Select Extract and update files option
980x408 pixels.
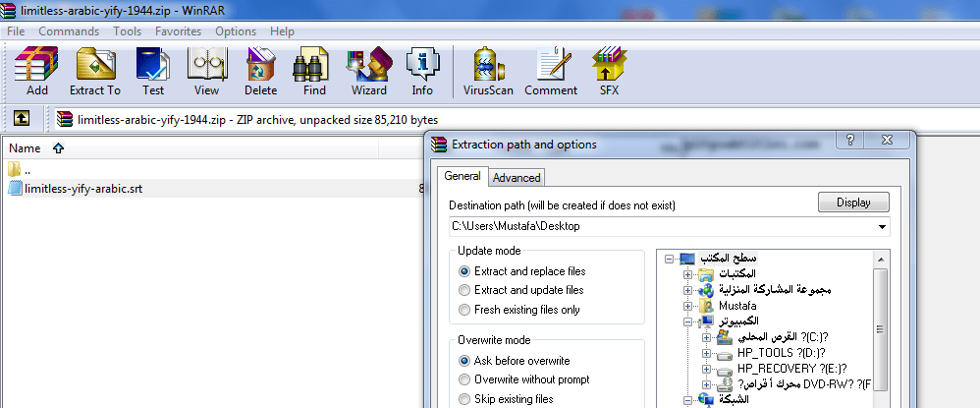[x=464, y=290]
